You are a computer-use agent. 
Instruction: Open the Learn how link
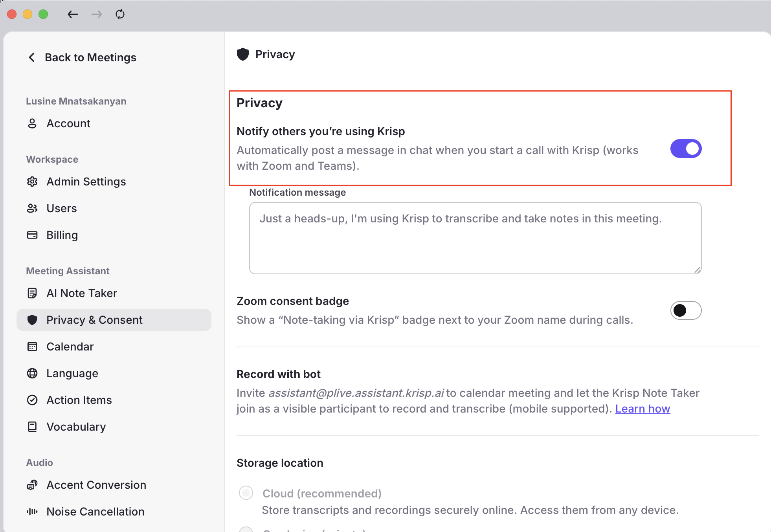point(642,409)
